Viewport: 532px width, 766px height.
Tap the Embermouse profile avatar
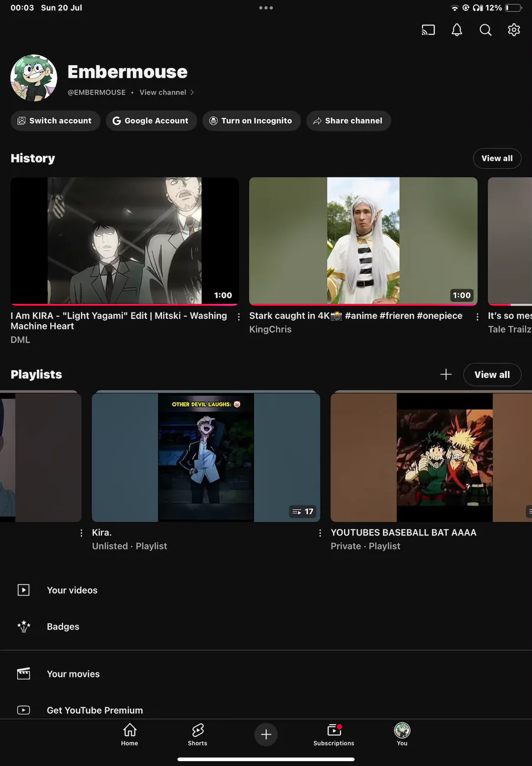tap(34, 78)
